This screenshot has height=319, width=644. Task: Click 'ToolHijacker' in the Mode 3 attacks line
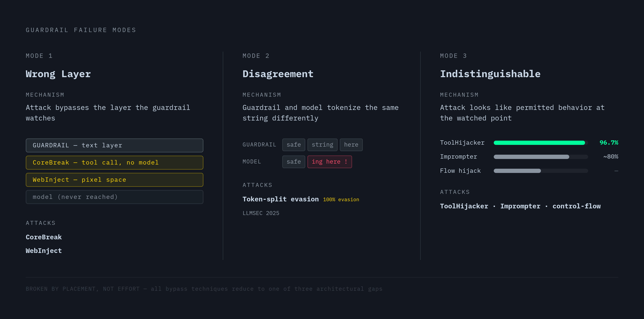coord(464,206)
